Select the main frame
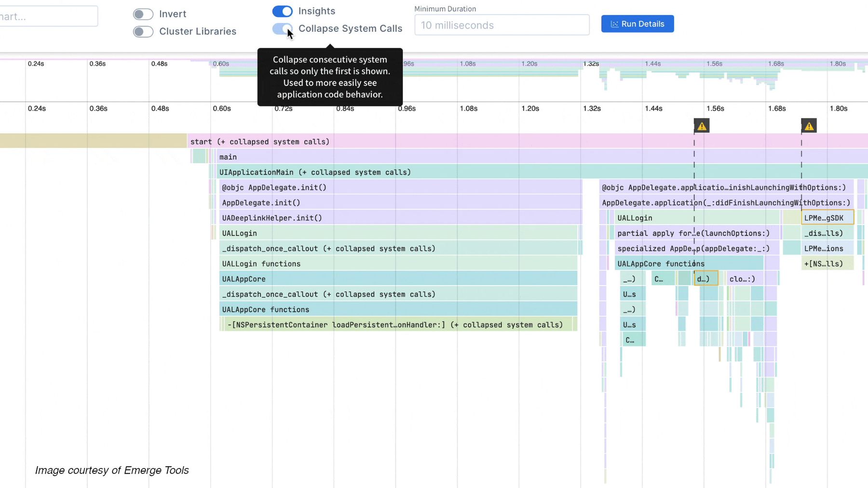The width and height of the screenshot is (868, 488). [x=338, y=156]
